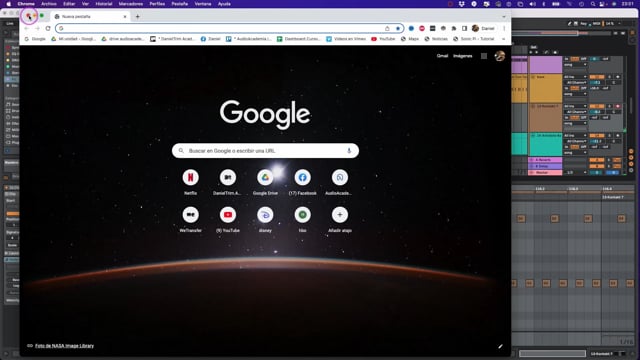The image size is (640, 360).
Task: Click the Google search box
Action: coord(265,151)
